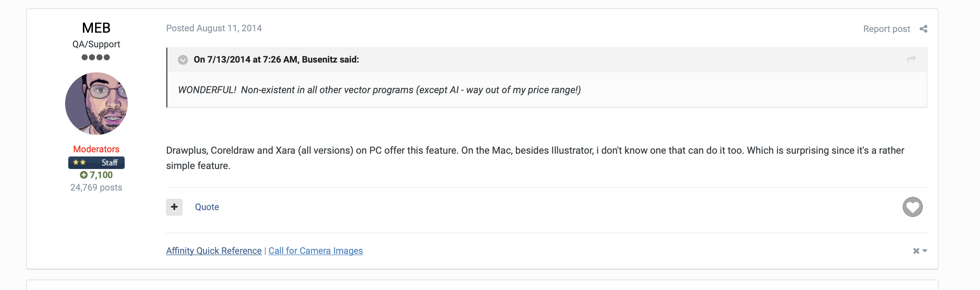View MEB's 7,100 reputation score
The image size is (980, 290).
point(96,175)
